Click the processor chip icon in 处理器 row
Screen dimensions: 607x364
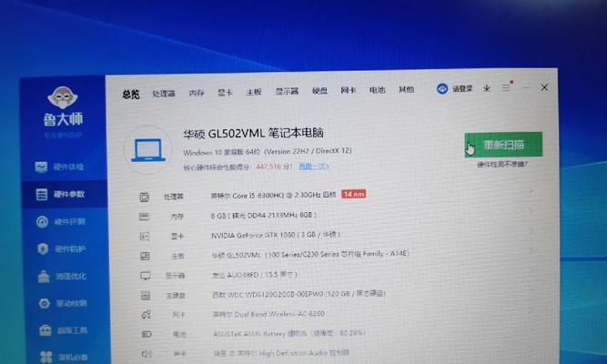click(144, 197)
